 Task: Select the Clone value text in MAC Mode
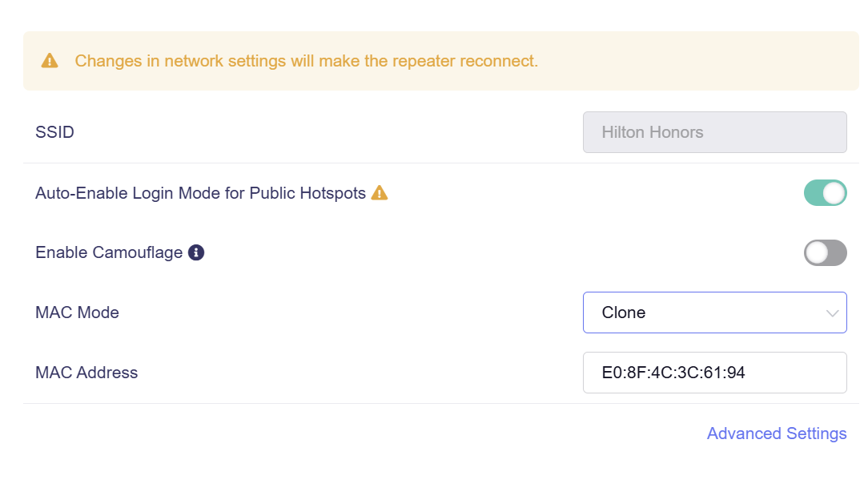pos(624,313)
